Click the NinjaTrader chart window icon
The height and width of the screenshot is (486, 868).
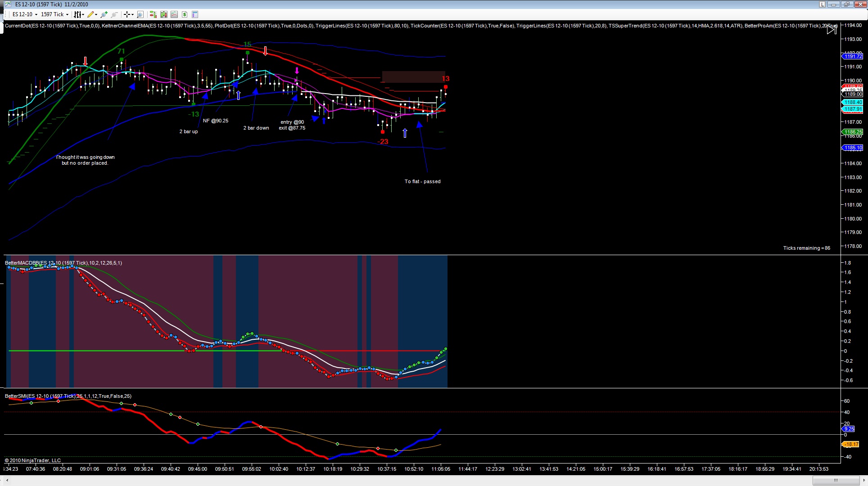(x=8, y=4)
